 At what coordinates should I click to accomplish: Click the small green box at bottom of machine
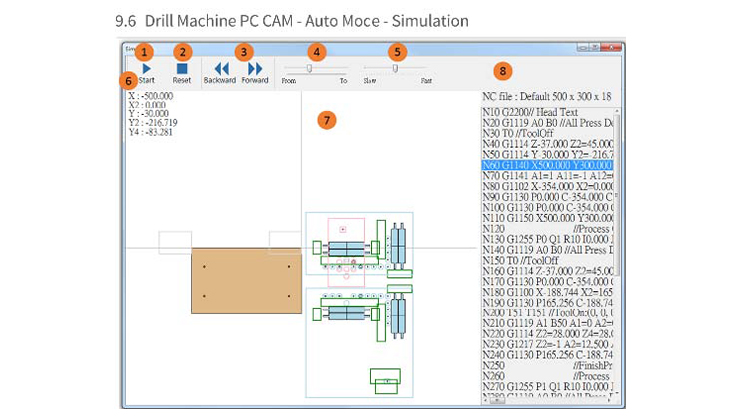point(385,377)
